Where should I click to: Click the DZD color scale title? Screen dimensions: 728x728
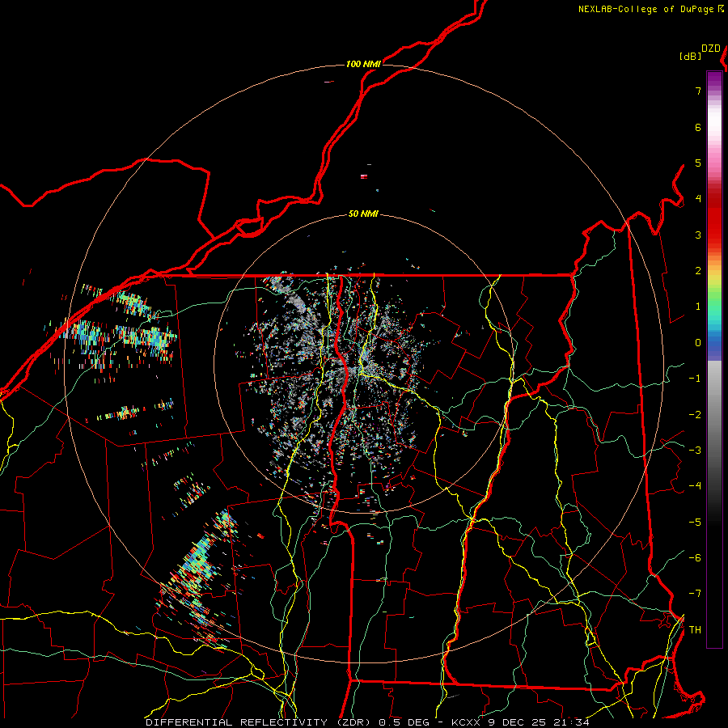point(711,49)
